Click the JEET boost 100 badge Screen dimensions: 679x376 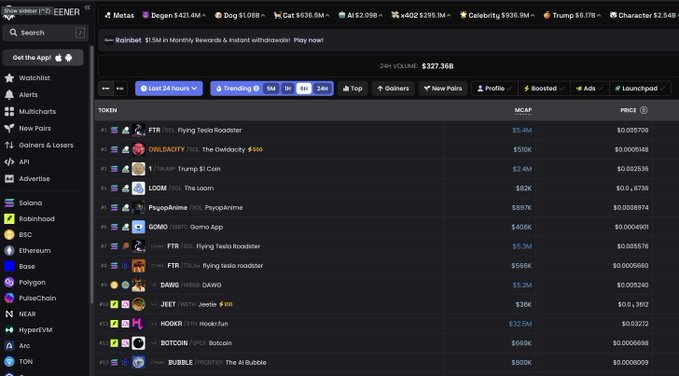coord(226,305)
